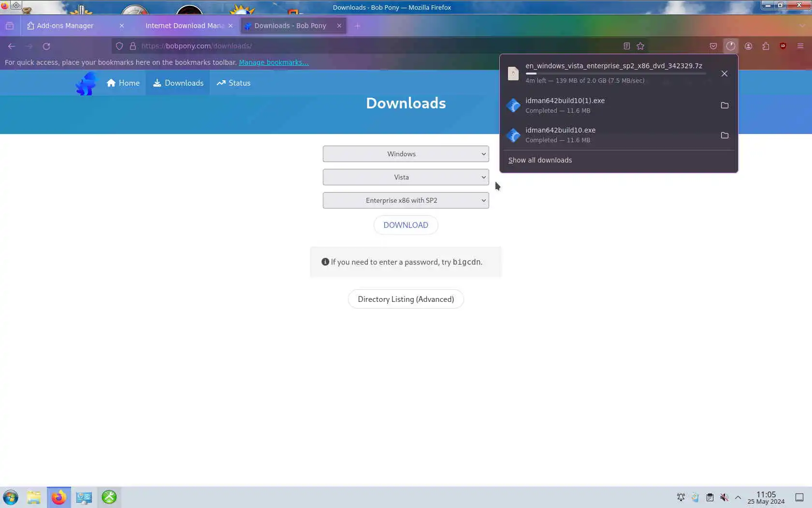Open Firefox View button left of tabs
The height and width of the screenshot is (508, 812).
coord(10,26)
